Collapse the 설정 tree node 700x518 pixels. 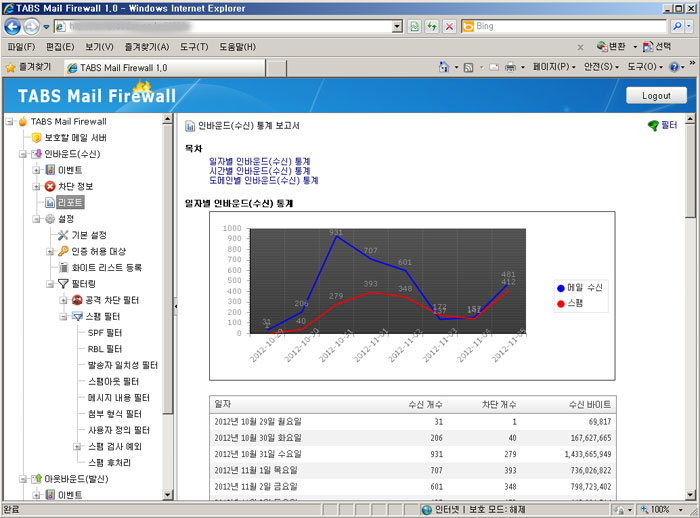(x=37, y=219)
